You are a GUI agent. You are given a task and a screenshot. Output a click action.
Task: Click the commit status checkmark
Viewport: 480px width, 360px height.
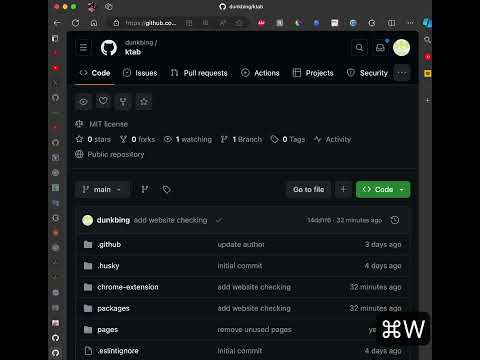219,220
